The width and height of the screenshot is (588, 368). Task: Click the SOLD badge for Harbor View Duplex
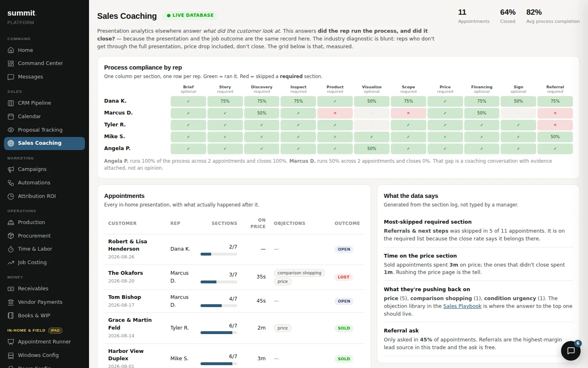pyautogui.click(x=344, y=359)
